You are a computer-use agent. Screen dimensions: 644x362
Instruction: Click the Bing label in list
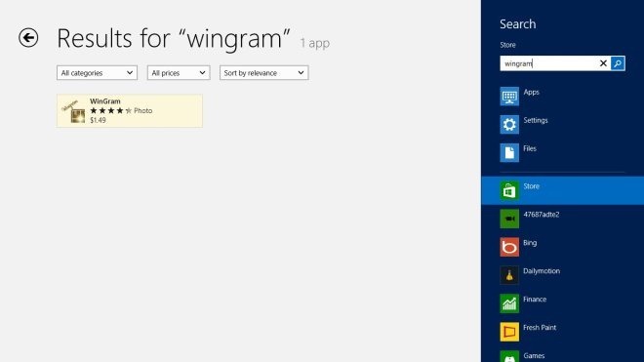pos(530,242)
